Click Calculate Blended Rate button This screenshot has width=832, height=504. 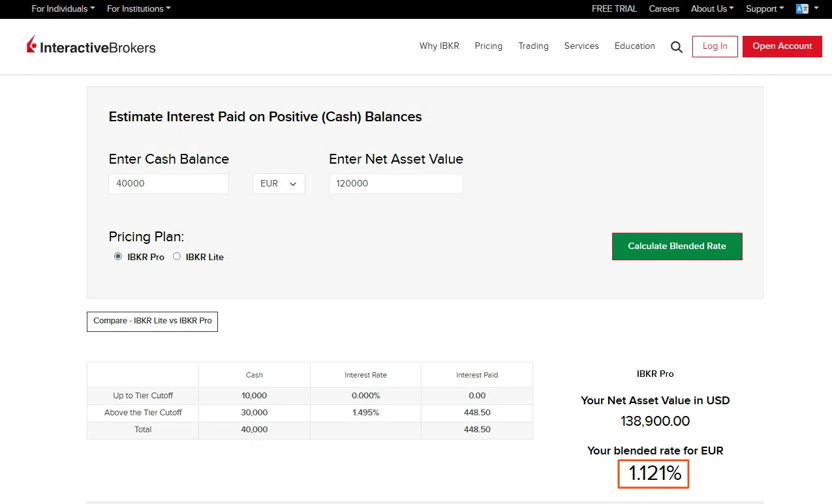(677, 246)
